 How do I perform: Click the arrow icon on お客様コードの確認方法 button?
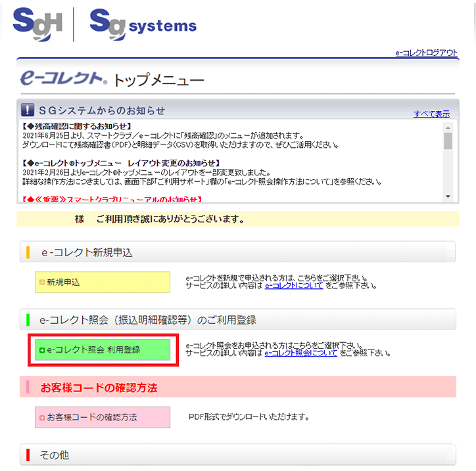pyautogui.click(x=42, y=418)
